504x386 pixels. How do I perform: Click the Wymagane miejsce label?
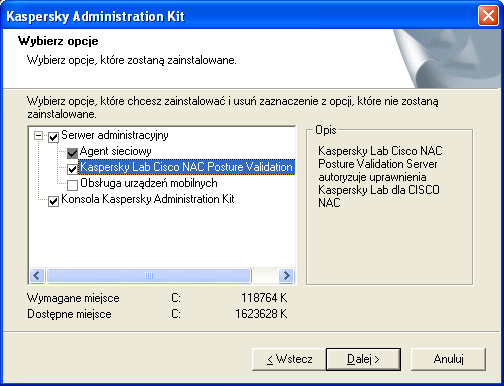coord(73,298)
